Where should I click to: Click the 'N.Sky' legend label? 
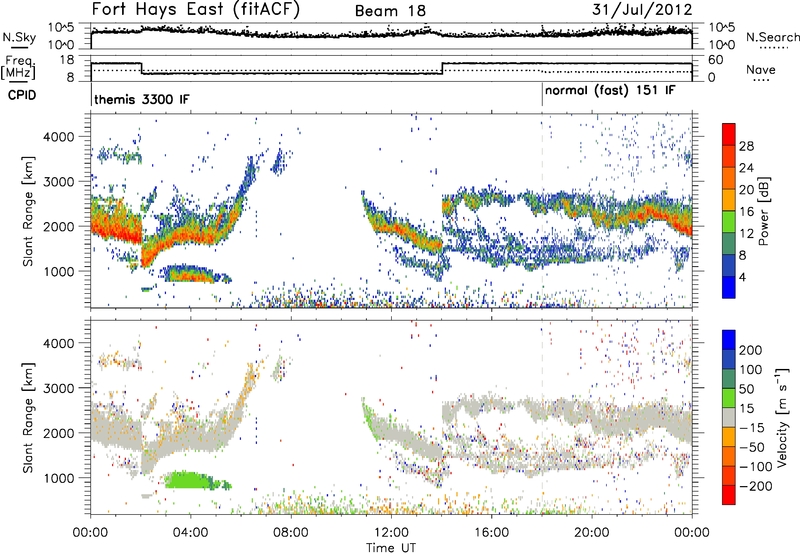[19, 37]
